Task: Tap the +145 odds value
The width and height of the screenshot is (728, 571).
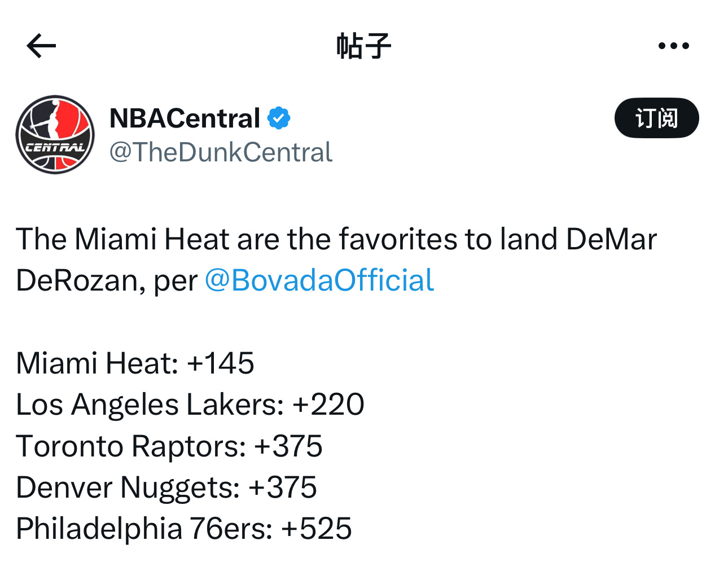Action: (221, 363)
